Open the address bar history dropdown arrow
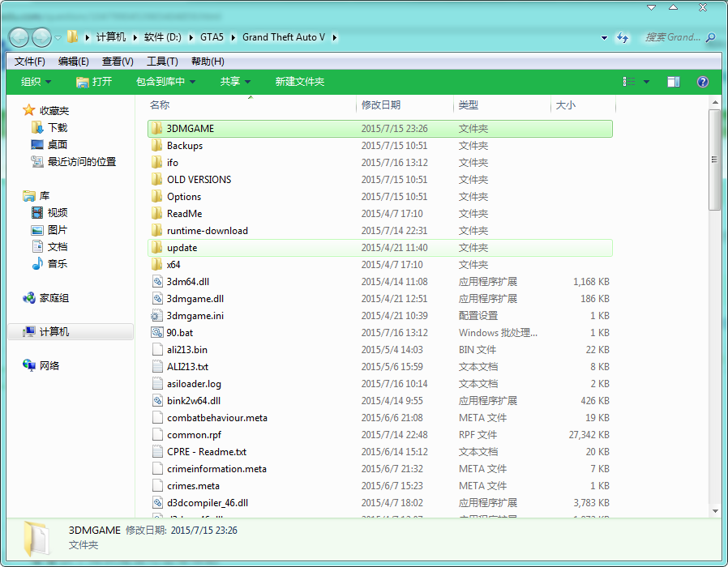728x567 pixels. click(604, 37)
